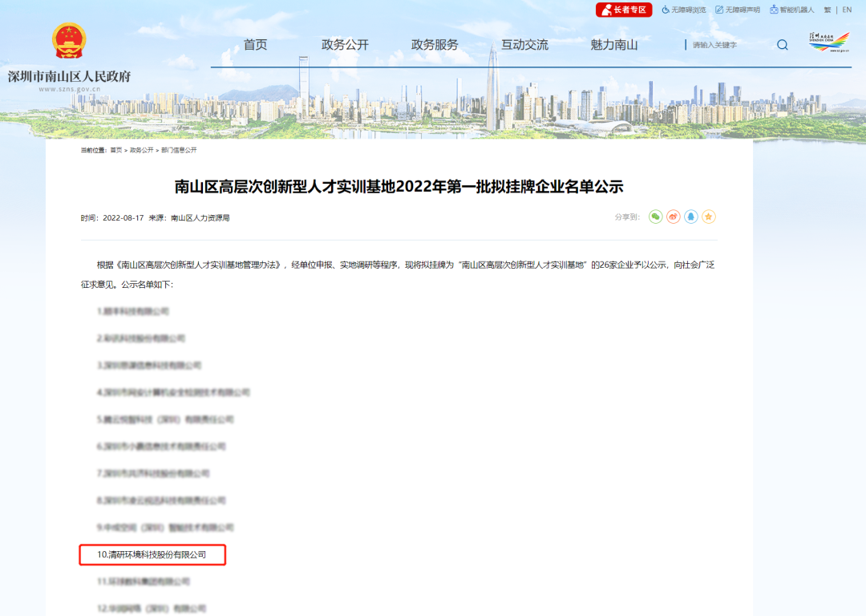Open the search magnifier icon
This screenshot has width=866, height=616.
782,46
